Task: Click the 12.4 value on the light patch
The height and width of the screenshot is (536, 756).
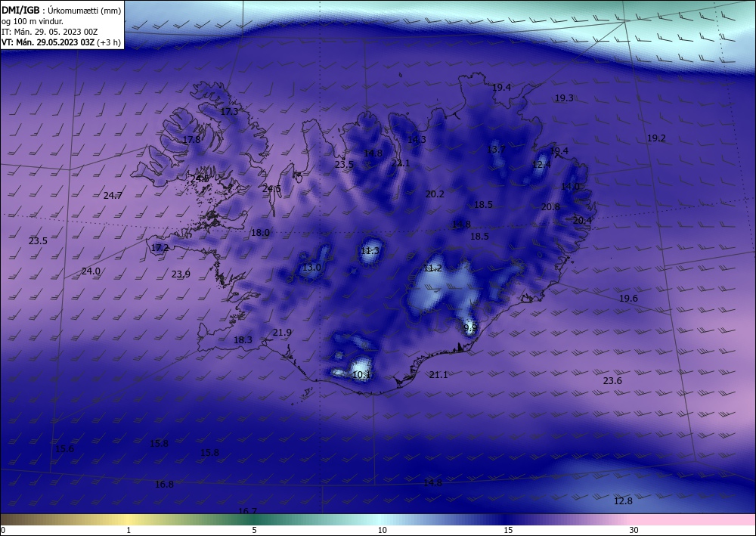Action: point(541,164)
